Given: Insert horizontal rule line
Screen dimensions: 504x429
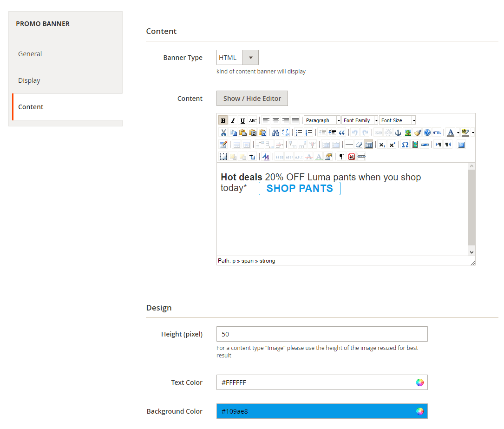Looking at the screenshot, I should pos(349,145).
